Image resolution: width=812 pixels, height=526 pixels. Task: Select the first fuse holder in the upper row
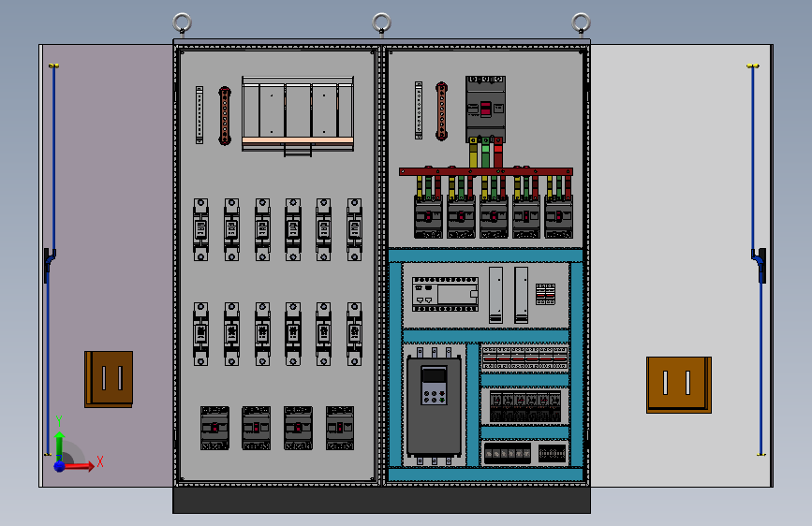[201, 229]
